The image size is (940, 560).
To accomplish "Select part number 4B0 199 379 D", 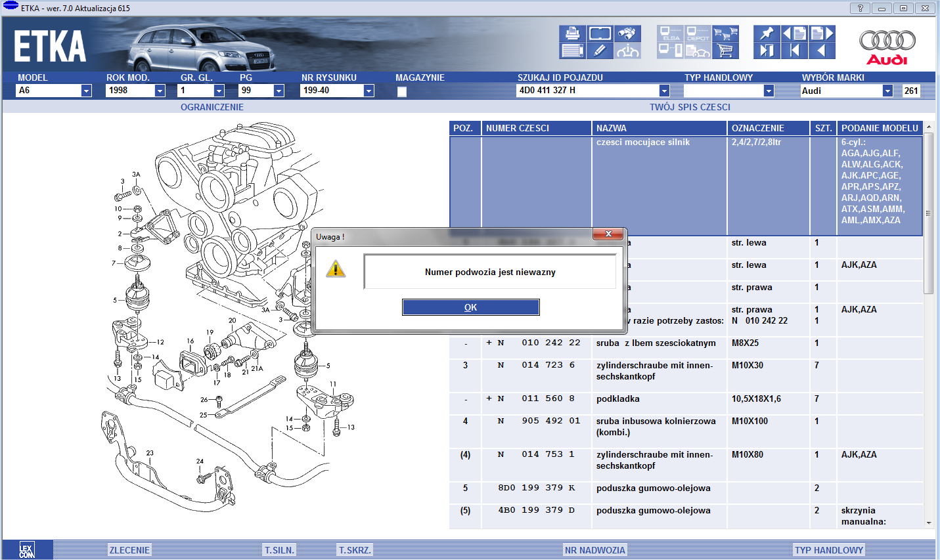I will pyautogui.click(x=537, y=510).
